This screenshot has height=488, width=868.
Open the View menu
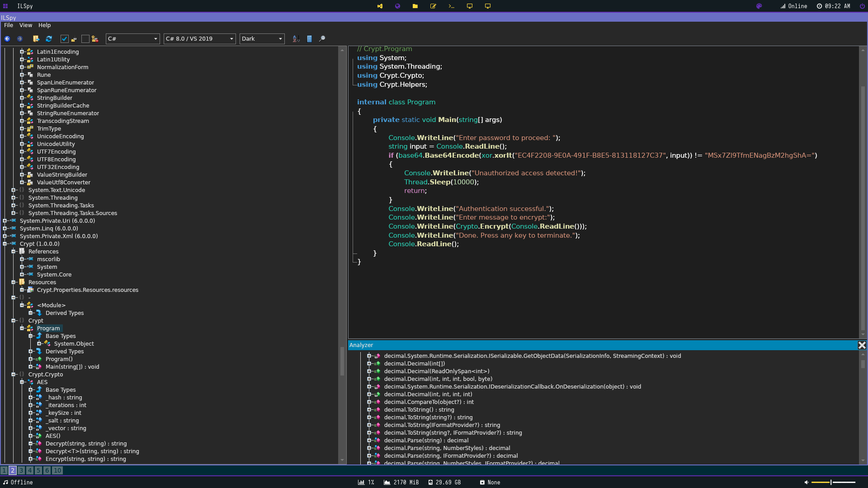pos(25,25)
